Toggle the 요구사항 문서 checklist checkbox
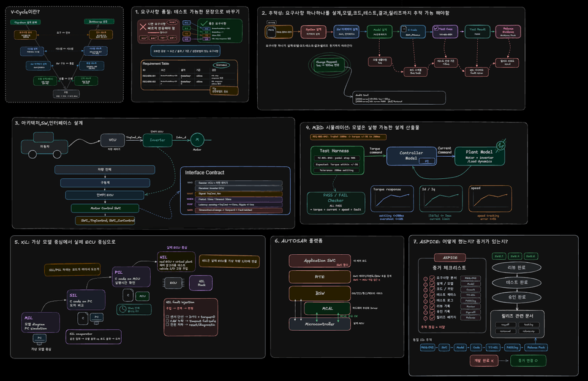Viewport: 588px width, 381px height. pos(432,278)
